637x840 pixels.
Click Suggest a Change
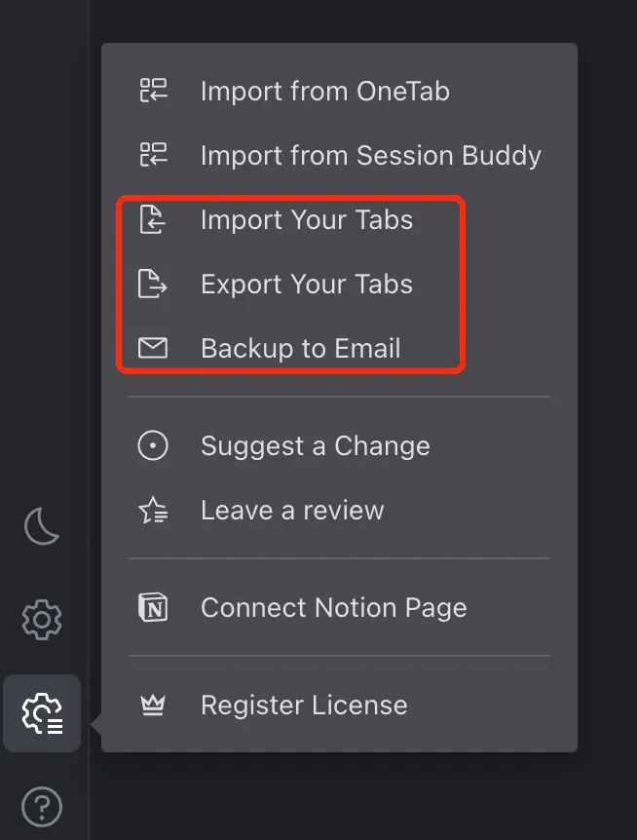315,445
